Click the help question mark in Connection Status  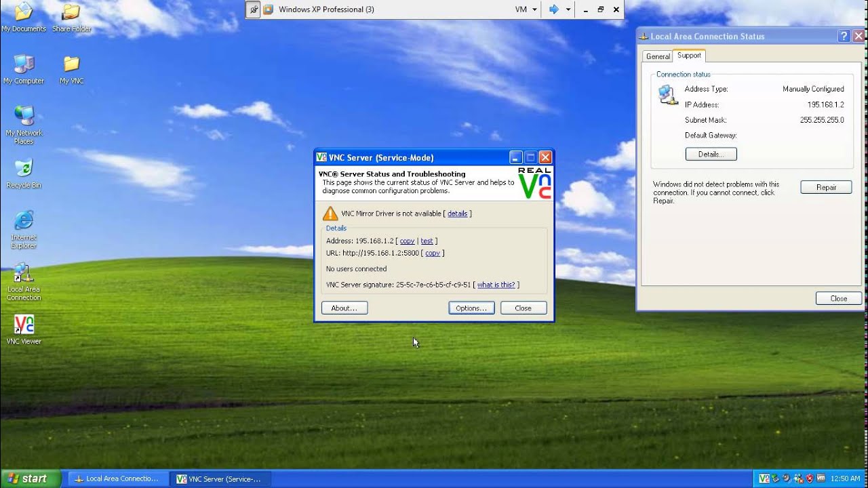(844, 37)
